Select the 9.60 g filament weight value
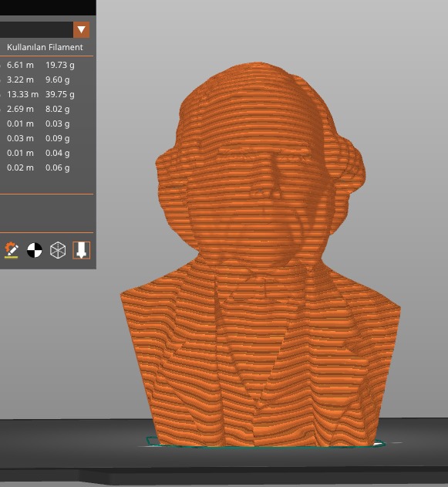Image resolution: width=448 pixels, height=487 pixels. point(57,79)
